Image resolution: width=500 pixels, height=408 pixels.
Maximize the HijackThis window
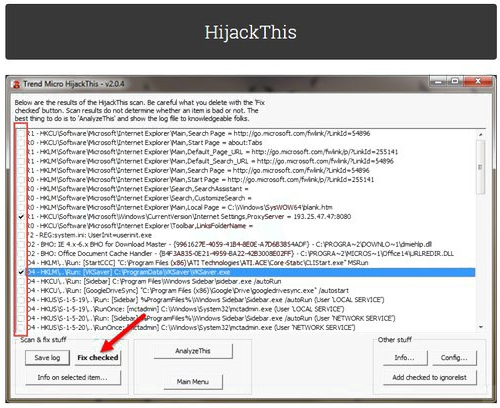point(455,81)
